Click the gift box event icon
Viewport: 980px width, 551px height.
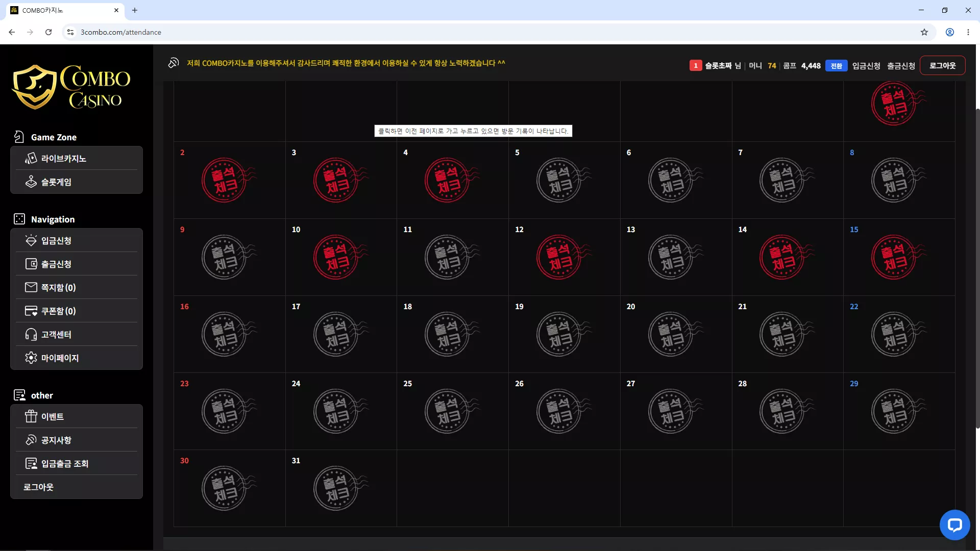click(x=31, y=416)
